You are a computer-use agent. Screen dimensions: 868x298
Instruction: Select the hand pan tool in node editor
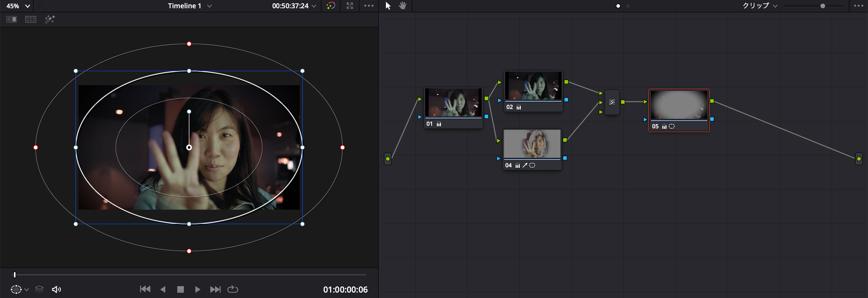(402, 6)
